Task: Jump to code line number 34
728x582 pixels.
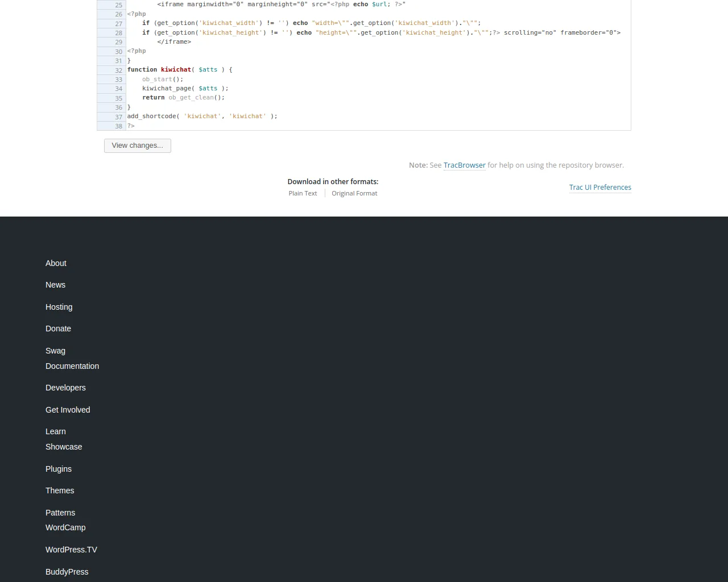Action: click(118, 89)
